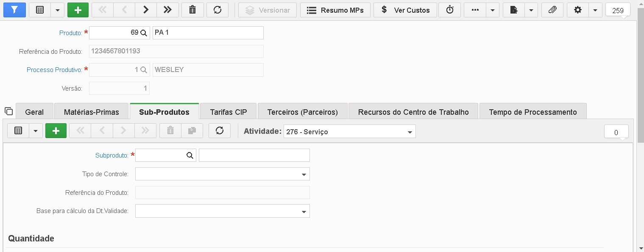
Task: Go to previous record in main toolbar
Action: pos(124,10)
